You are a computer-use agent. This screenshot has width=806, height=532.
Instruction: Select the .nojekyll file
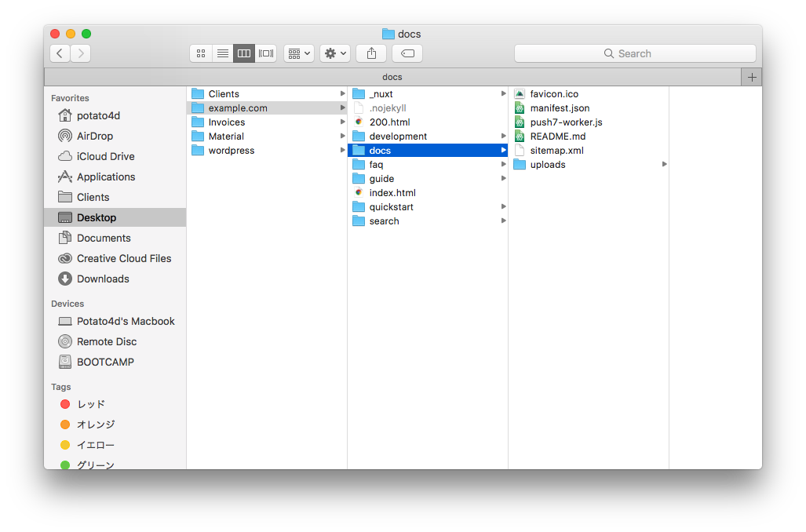tap(428, 108)
